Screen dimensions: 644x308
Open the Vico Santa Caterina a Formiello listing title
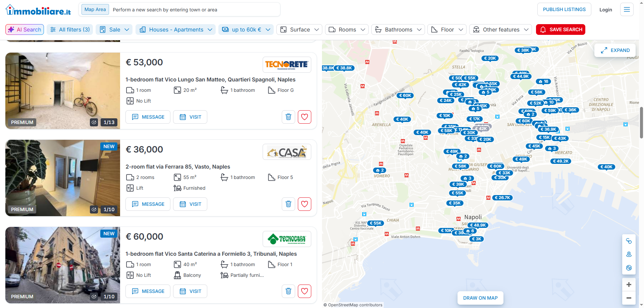211,254
